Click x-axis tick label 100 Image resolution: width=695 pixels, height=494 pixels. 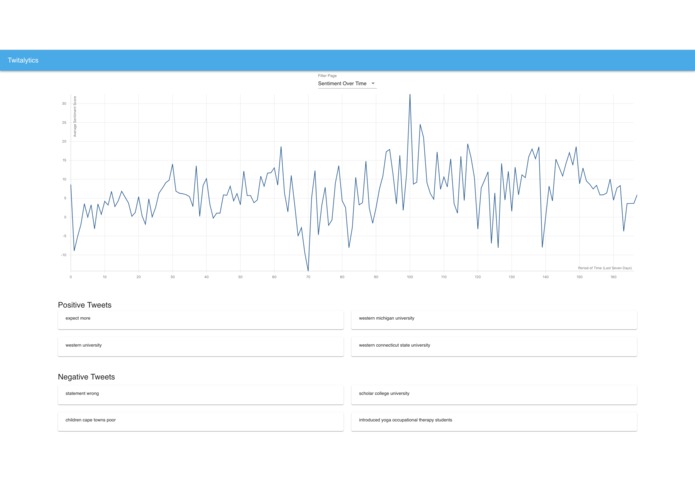[x=410, y=277]
